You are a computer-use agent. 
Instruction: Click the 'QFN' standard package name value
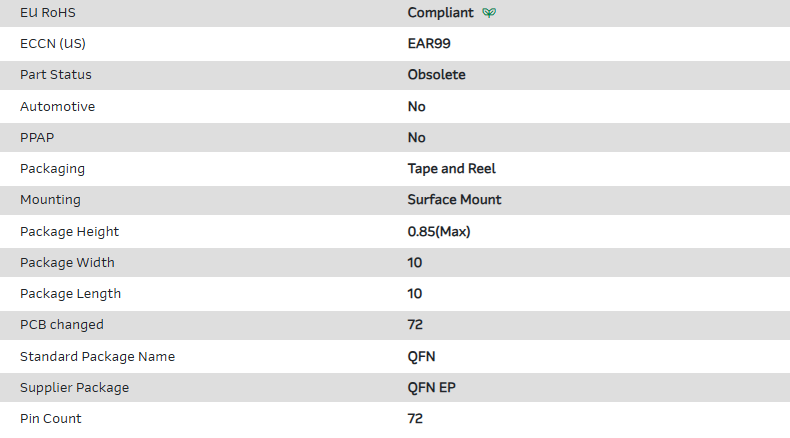(422, 357)
